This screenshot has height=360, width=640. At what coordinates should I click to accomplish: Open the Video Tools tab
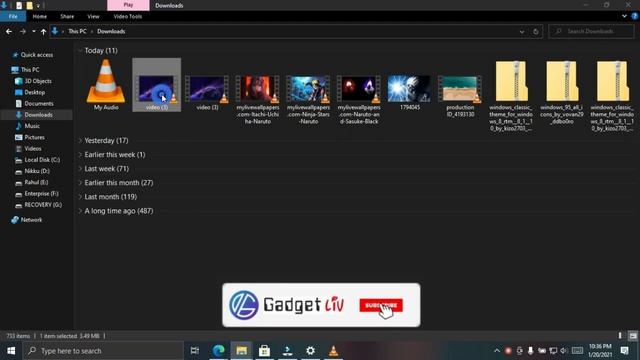(x=128, y=16)
